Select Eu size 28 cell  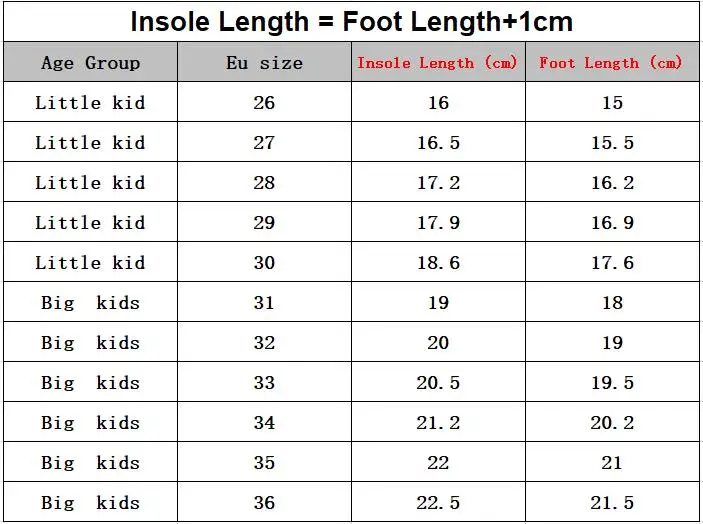click(264, 183)
